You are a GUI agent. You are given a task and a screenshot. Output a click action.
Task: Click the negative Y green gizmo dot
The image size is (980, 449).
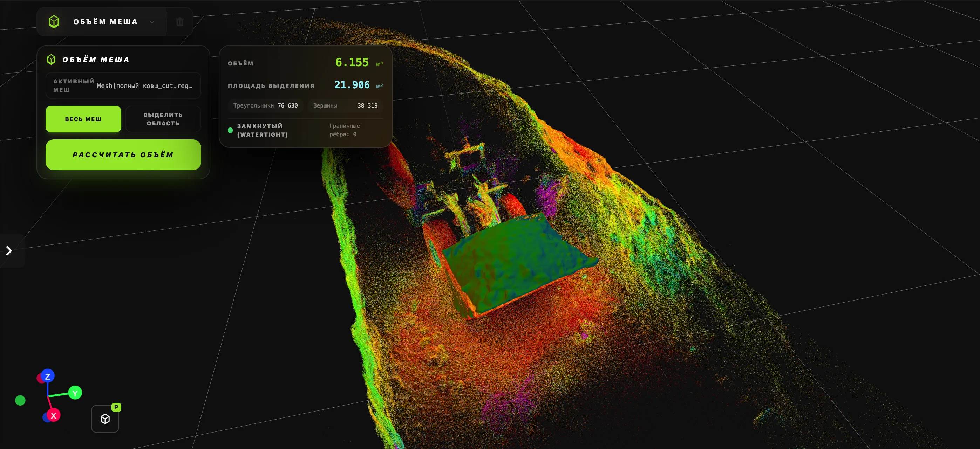20,400
